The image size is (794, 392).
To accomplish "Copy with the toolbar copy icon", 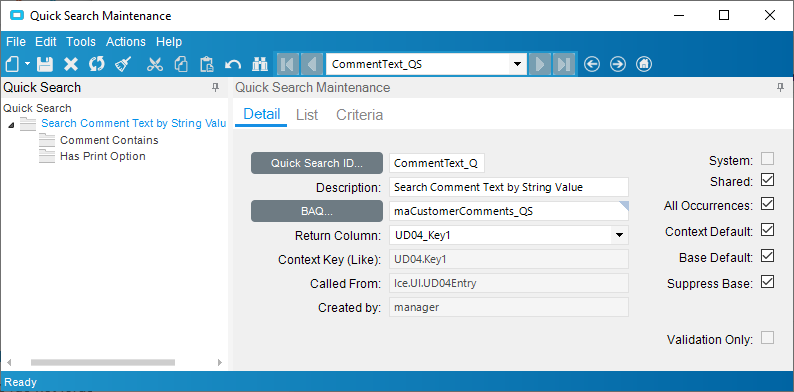I will click(x=181, y=64).
